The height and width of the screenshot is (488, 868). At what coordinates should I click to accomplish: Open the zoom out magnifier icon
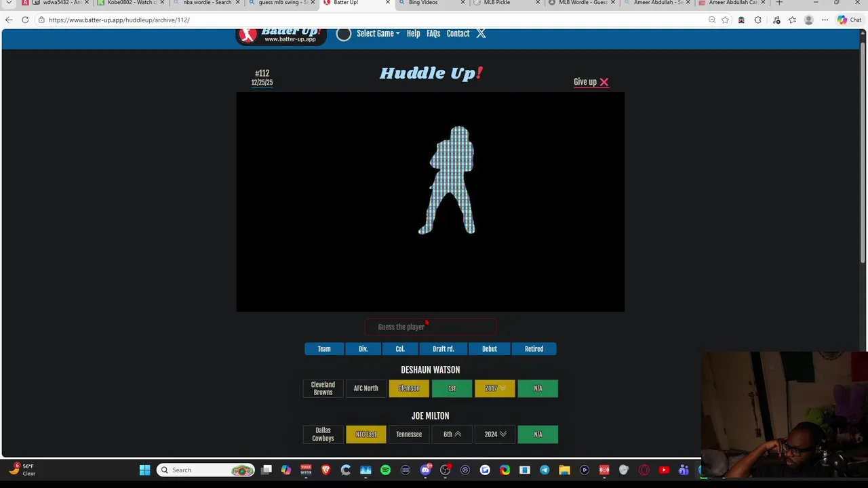[x=712, y=20]
